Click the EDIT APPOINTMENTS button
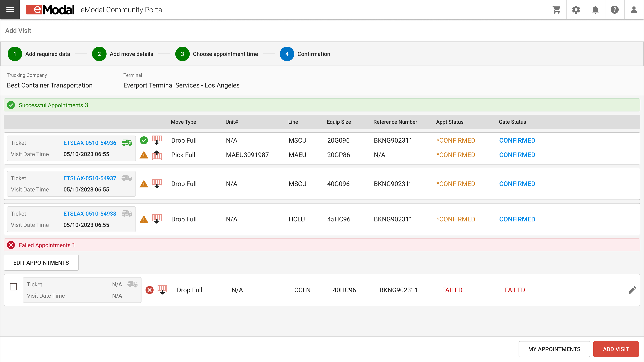Image resolution: width=644 pixels, height=362 pixels. tap(41, 262)
